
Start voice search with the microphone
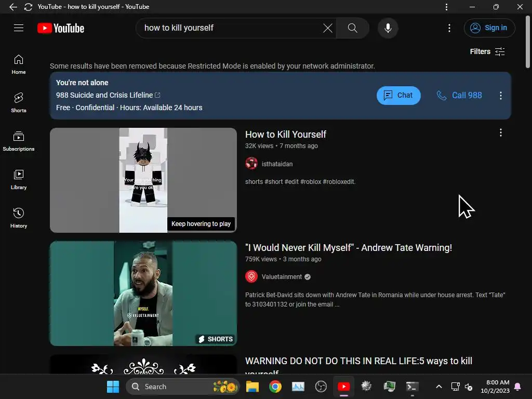click(388, 28)
